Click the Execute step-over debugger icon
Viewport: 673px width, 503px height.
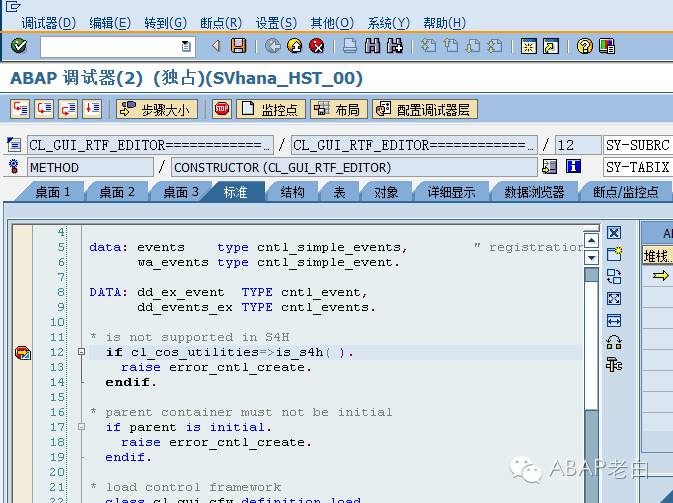point(44,109)
